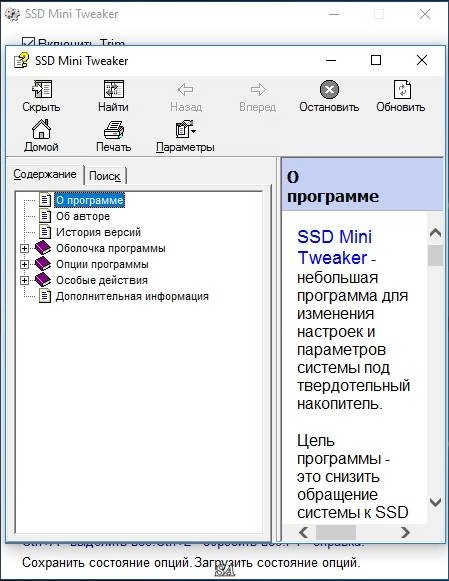Click Загрузить состояние опций in the background window
449x581 pixels.
pyautogui.click(x=277, y=562)
